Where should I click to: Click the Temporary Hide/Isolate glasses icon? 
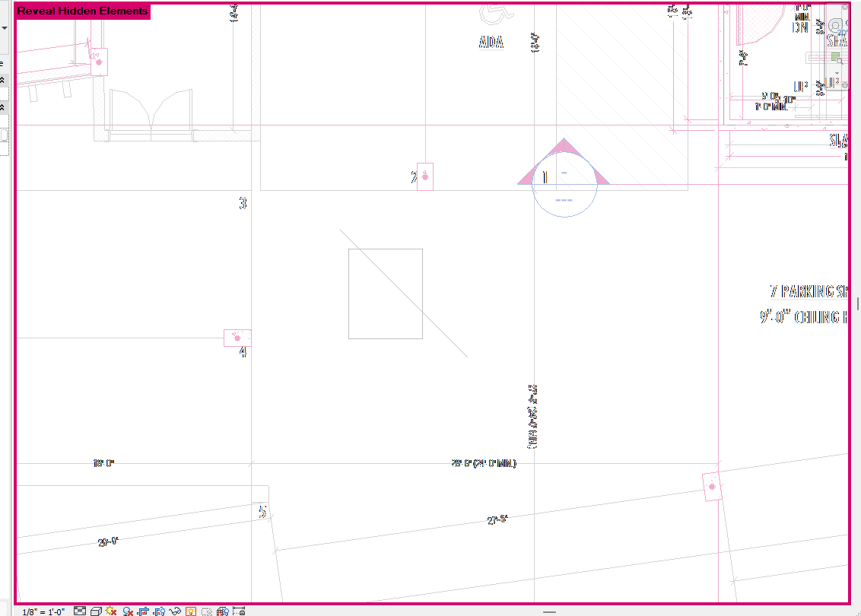(175, 609)
